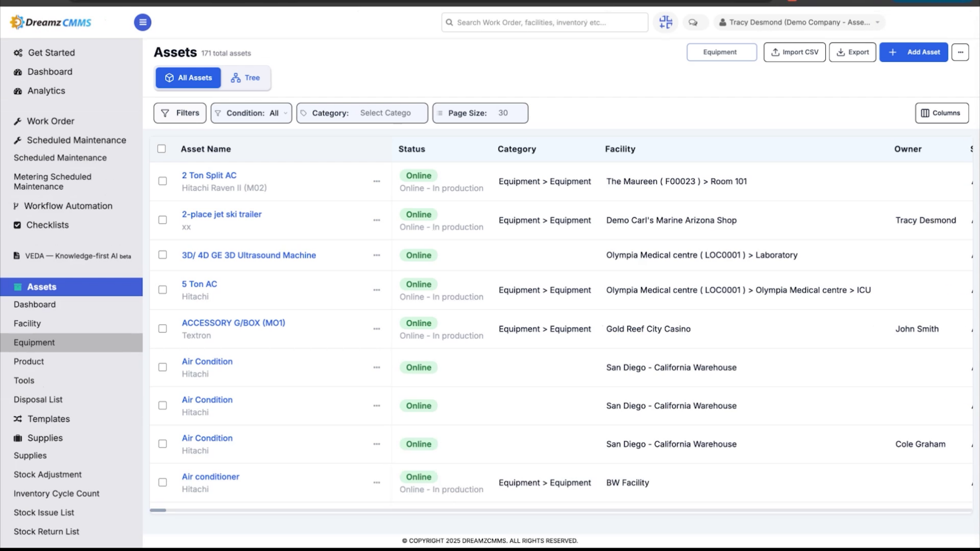The height and width of the screenshot is (551, 980).
Task: Click the Checklists checkmark icon
Action: click(x=17, y=225)
